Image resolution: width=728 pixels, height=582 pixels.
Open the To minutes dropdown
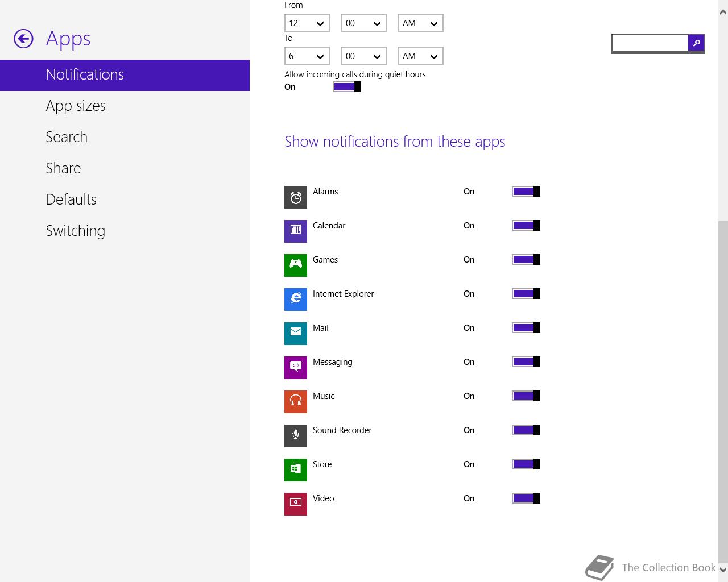[x=364, y=56]
